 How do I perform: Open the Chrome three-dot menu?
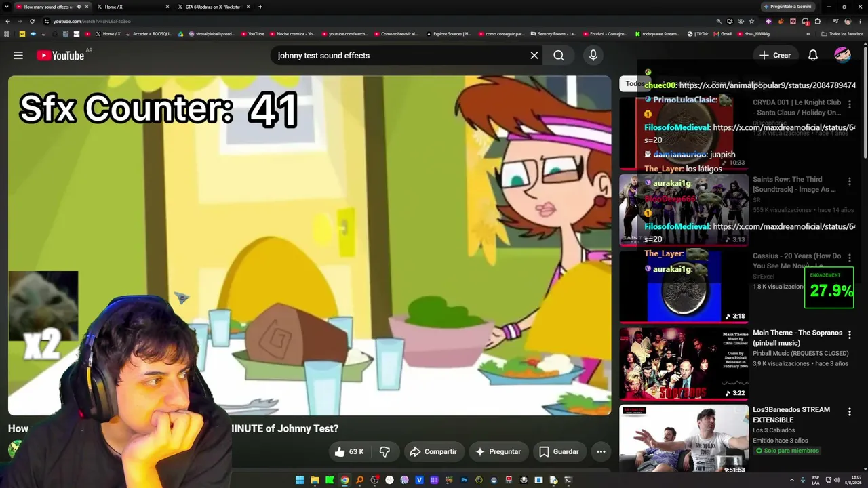pyautogui.click(x=860, y=21)
